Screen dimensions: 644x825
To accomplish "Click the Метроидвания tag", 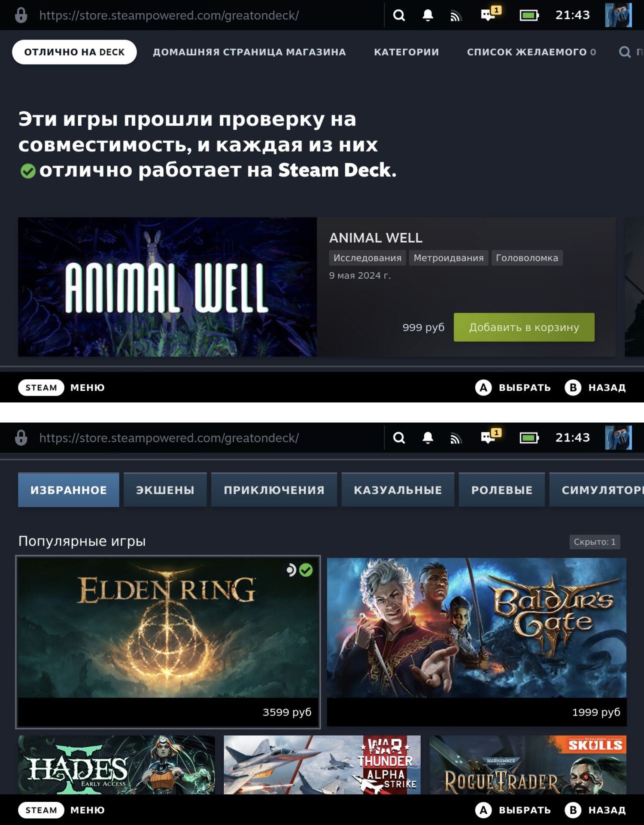I will point(448,258).
